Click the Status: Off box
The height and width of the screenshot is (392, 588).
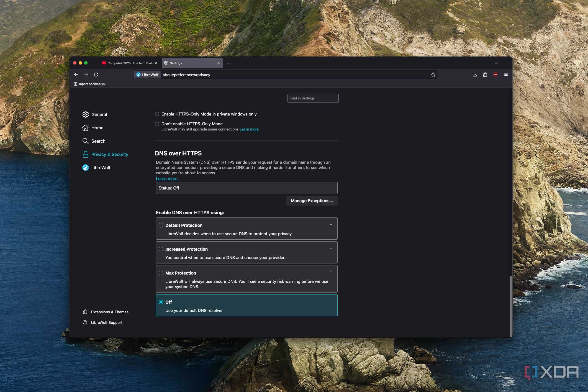[247, 188]
